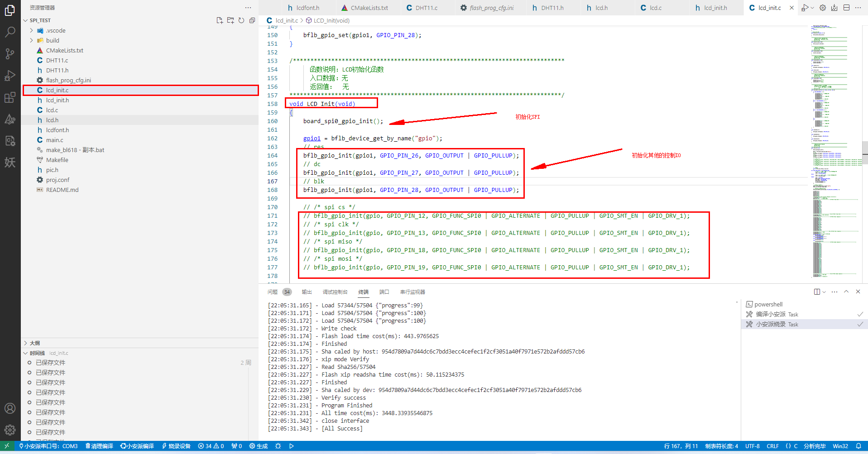
Task: Open the 调试控制台 debug console tab
Action: tap(335, 292)
